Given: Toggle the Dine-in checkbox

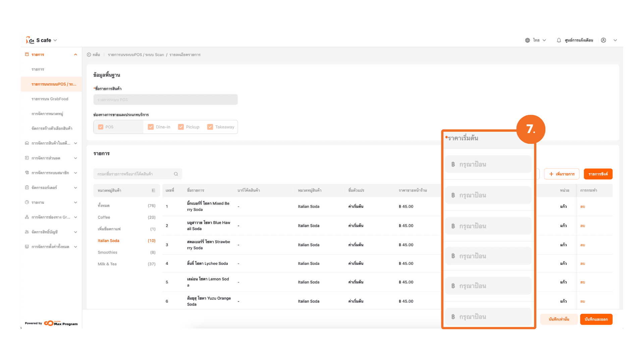Looking at the screenshot, I should pos(151,127).
